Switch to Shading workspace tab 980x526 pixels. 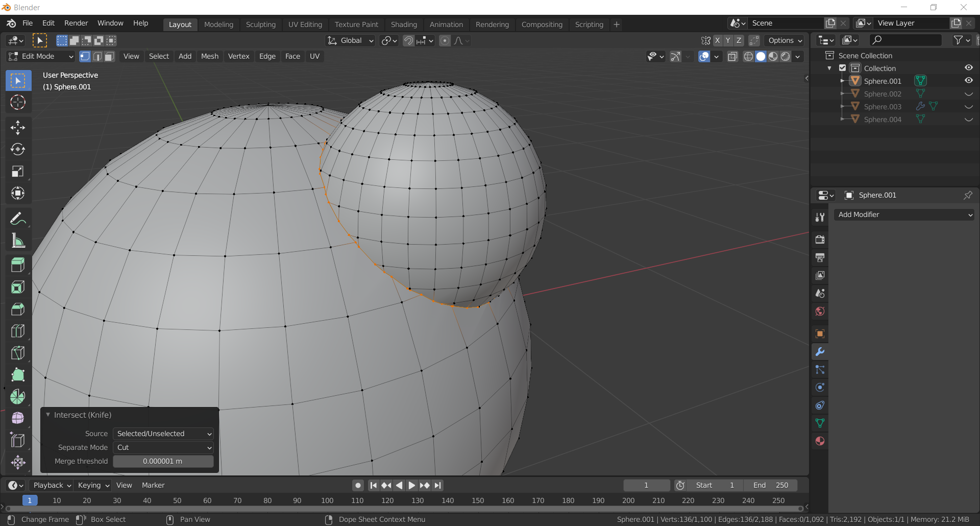click(404, 25)
